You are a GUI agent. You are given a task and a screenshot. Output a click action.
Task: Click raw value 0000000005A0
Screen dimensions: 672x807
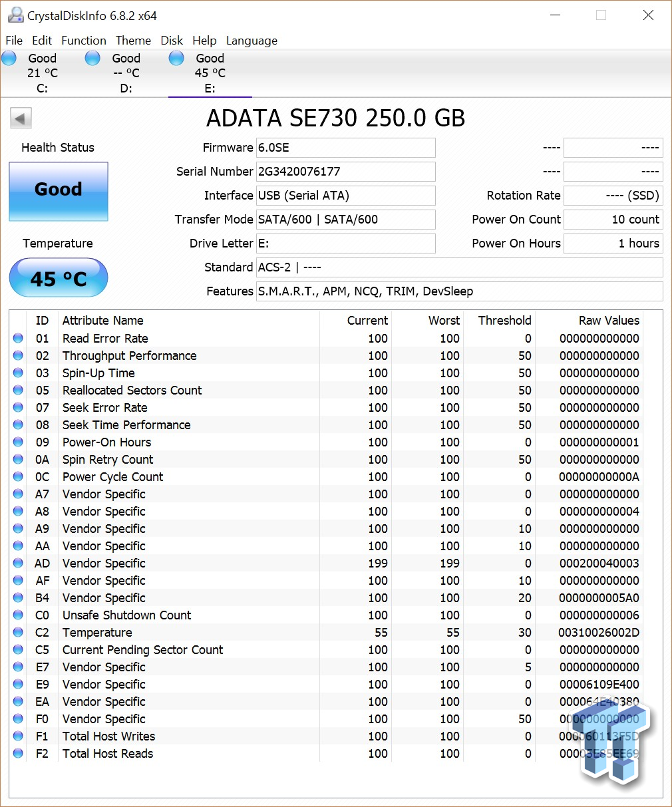(599, 598)
